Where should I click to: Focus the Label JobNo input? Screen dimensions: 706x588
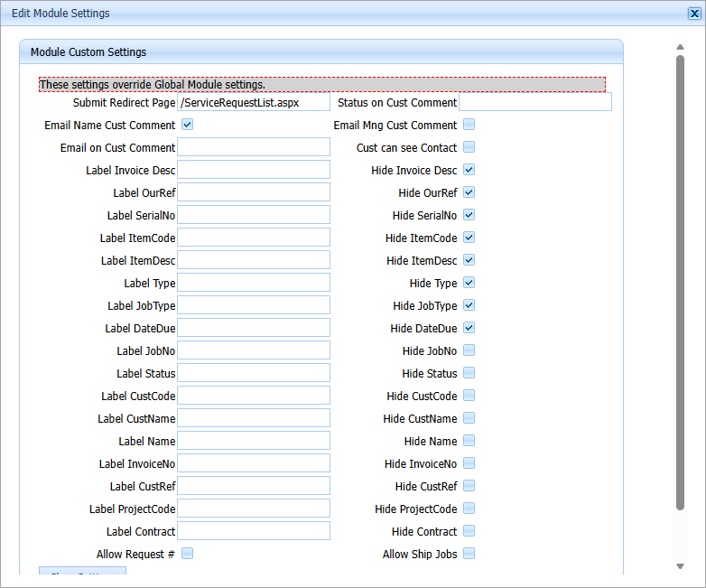pyautogui.click(x=254, y=350)
